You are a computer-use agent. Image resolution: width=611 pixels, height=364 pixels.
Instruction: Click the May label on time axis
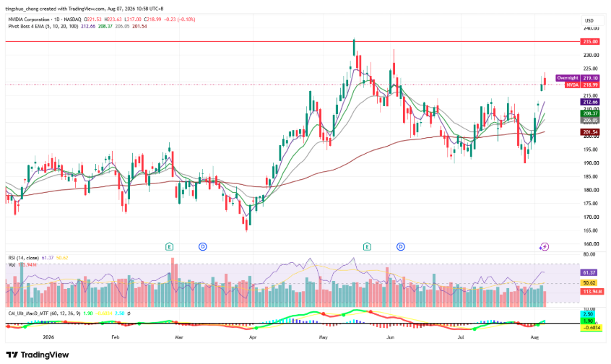coord(323,337)
